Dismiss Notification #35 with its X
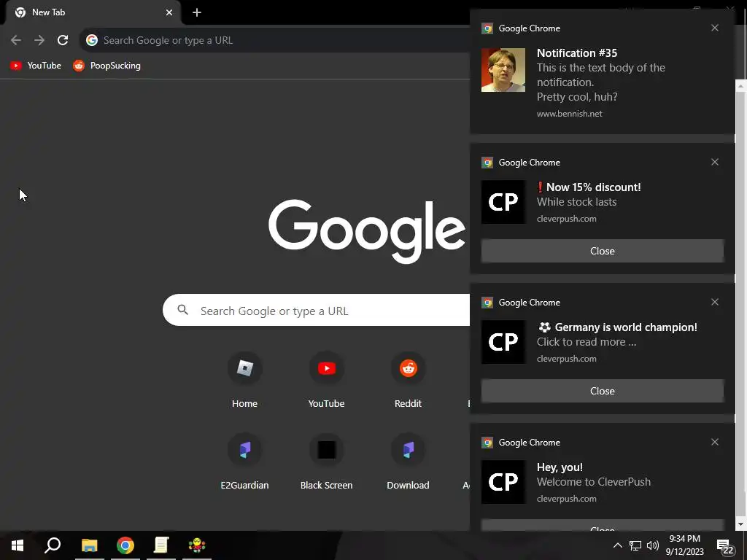The image size is (747, 560). pos(715,28)
